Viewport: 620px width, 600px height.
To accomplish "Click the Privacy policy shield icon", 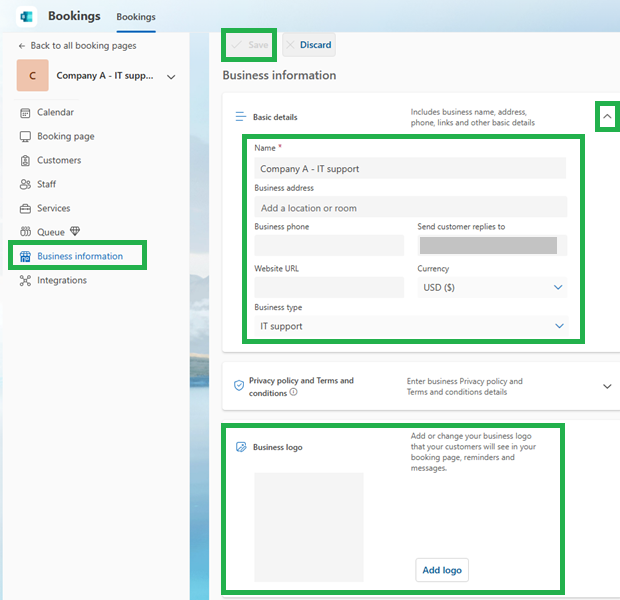I will pos(239,385).
